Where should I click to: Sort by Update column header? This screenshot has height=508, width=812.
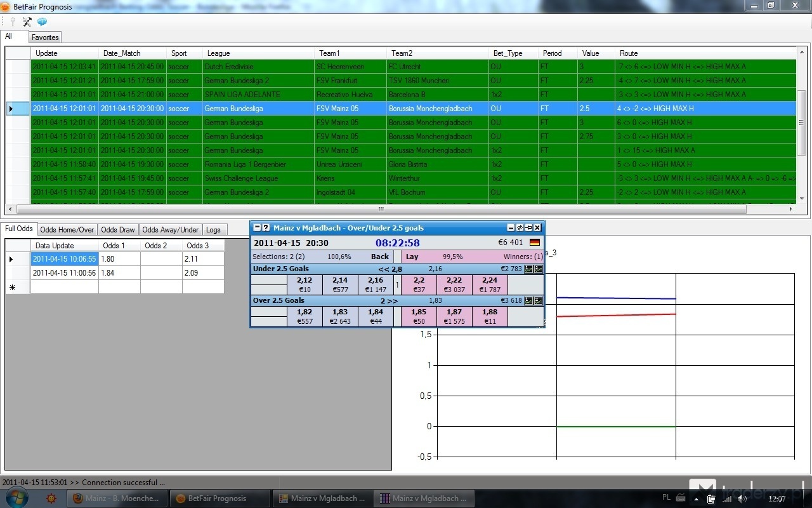click(x=65, y=53)
